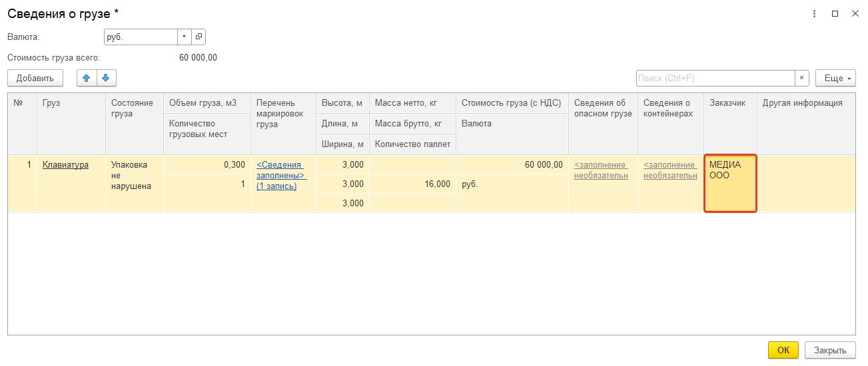Close window with the X icon
Viewport: 868px width, 366px height.
[x=855, y=13]
